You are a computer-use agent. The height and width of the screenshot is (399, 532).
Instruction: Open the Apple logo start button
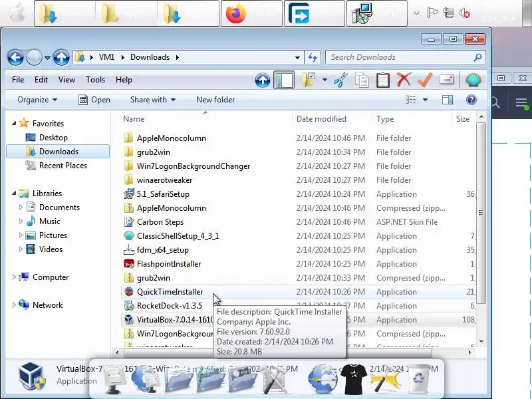click(x=15, y=13)
